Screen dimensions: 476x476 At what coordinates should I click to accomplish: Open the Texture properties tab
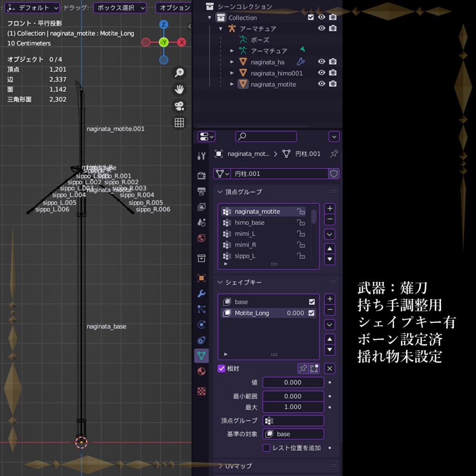click(x=201, y=391)
